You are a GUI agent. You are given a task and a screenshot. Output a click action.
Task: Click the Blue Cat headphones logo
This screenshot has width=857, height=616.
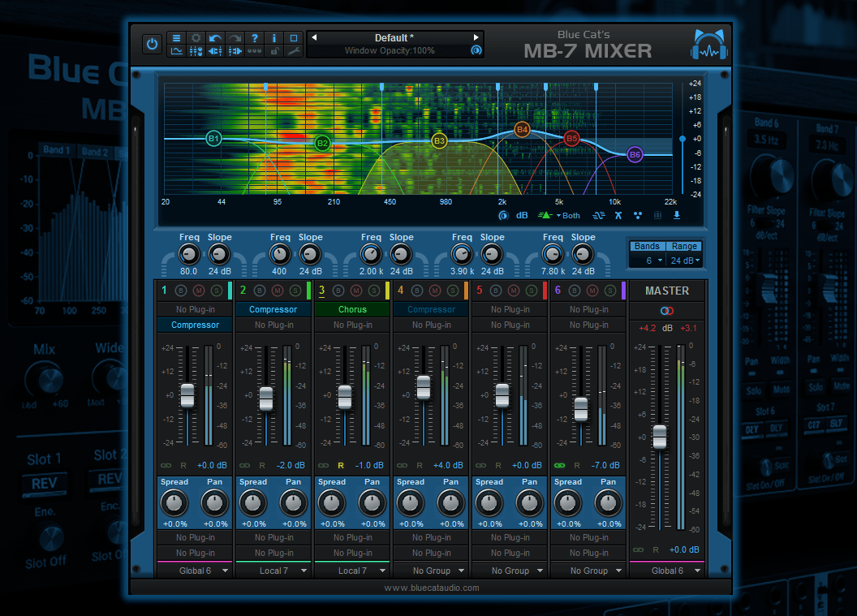pos(708,45)
